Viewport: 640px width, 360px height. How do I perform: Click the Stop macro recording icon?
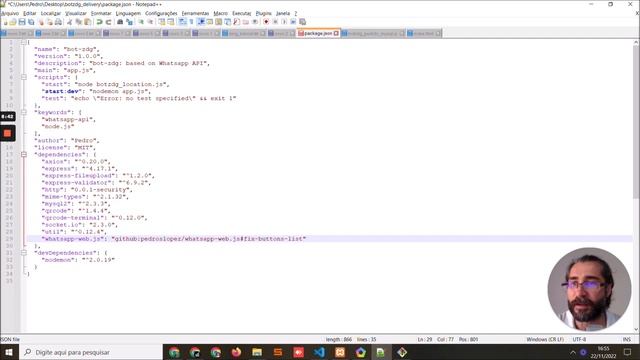pyautogui.click(x=275, y=22)
